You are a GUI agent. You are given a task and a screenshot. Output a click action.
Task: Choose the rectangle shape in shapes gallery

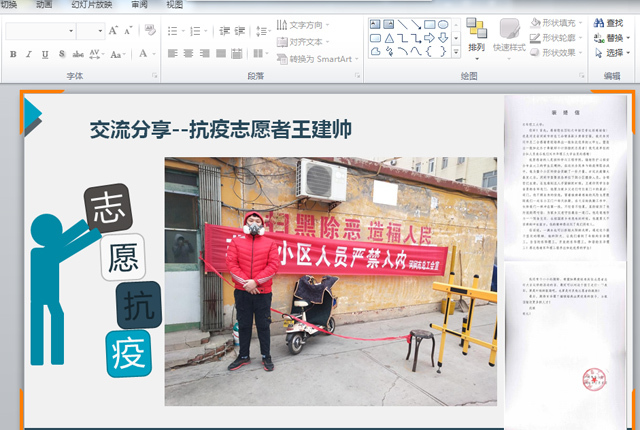429,24
